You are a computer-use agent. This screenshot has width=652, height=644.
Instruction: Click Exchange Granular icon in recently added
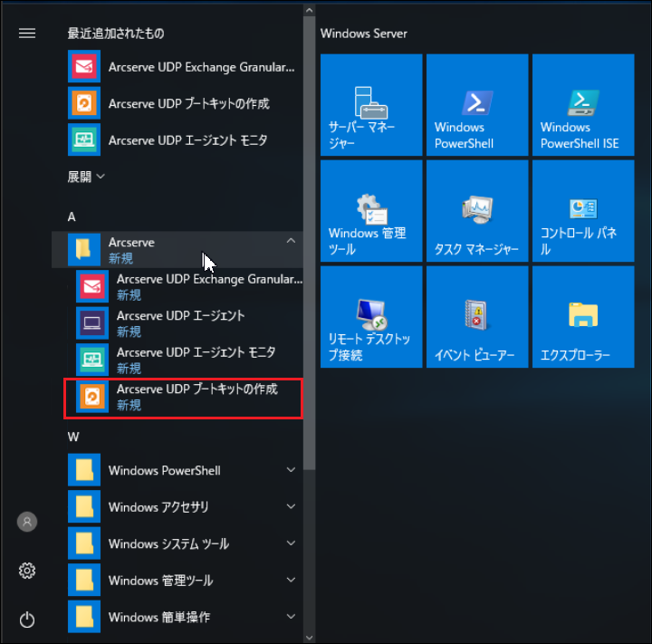84,66
